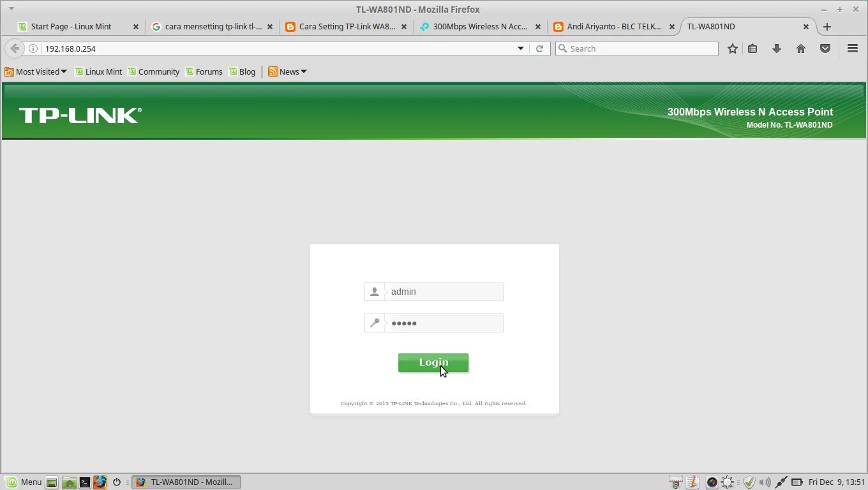Open the clock calendar Fri Dec 9, 13:51
The image size is (868, 490).
point(836,482)
